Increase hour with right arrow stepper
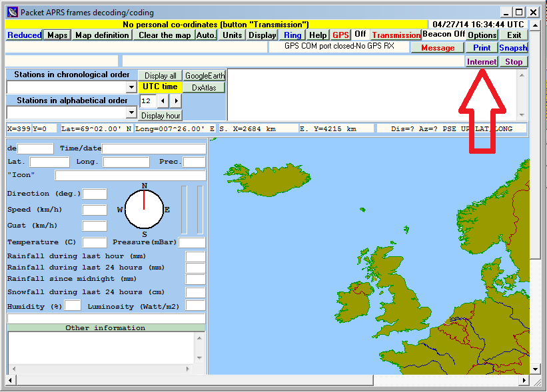 [176, 101]
